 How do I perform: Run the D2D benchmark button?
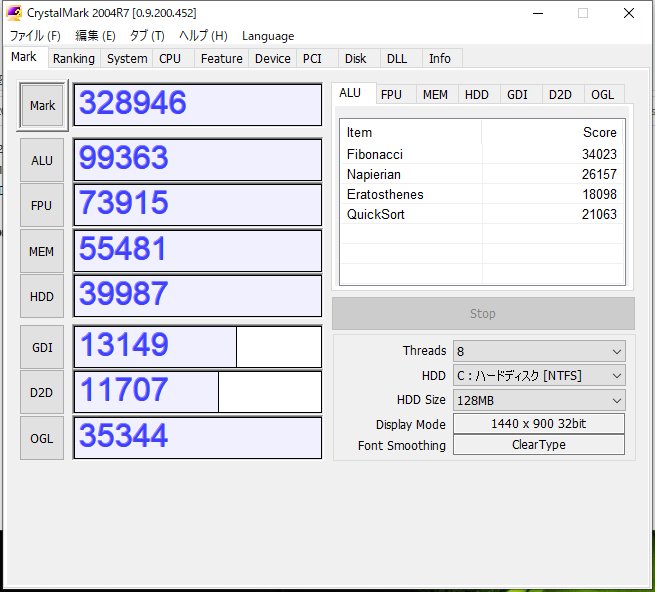42,393
